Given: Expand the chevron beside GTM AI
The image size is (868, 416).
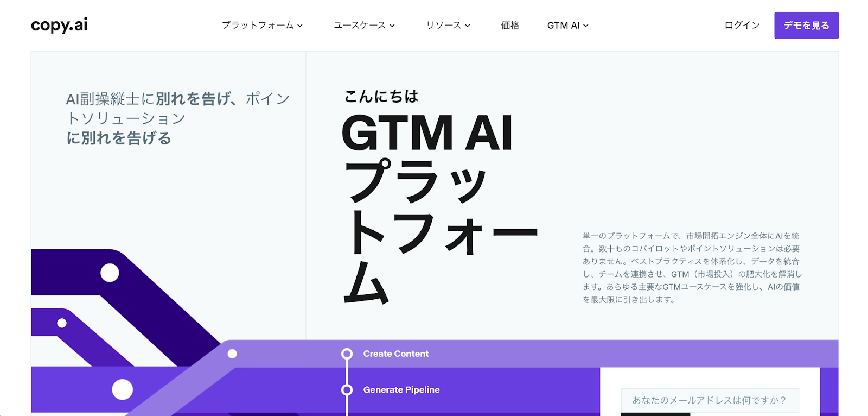Looking at the screenshot, I should (586, 26).
